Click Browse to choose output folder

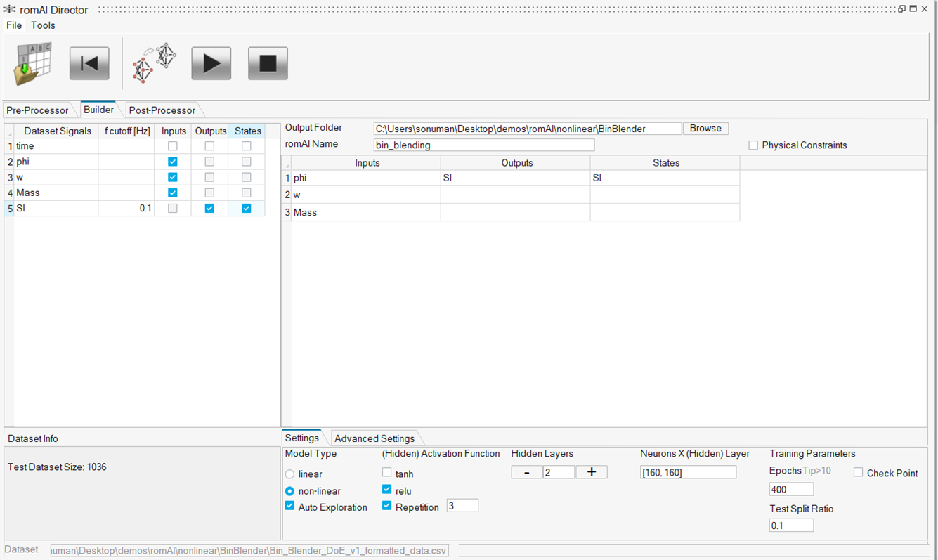click(705, 129)
